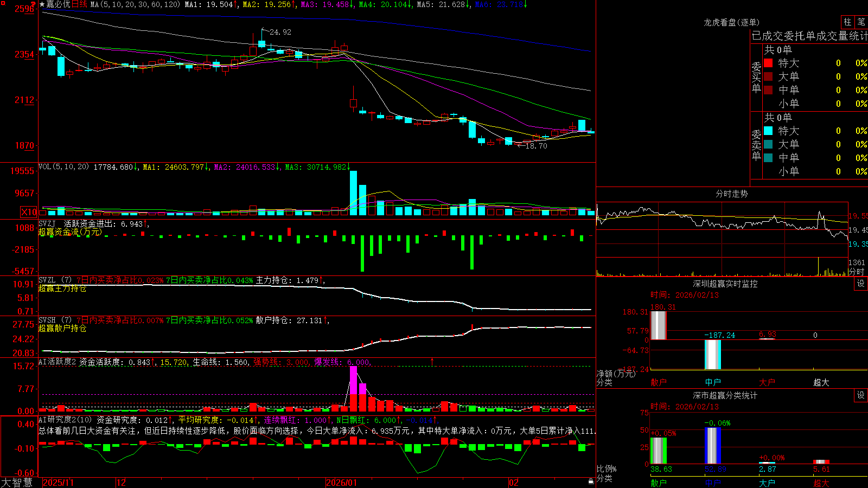Select the 2026/01 marker on the time axis
868x488 pixels.
pos(342,483)
